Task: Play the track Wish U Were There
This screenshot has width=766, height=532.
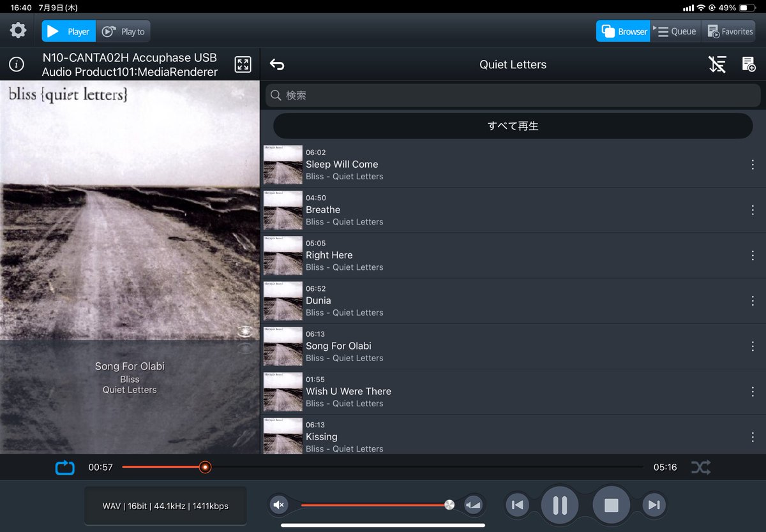Action: (x=513, y=391)
